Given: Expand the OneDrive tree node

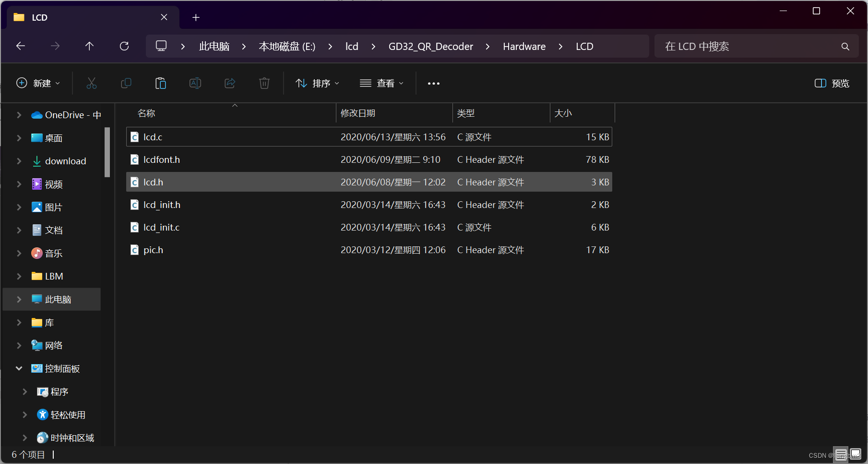Looking at the screenshot, I should click(19, 115).
